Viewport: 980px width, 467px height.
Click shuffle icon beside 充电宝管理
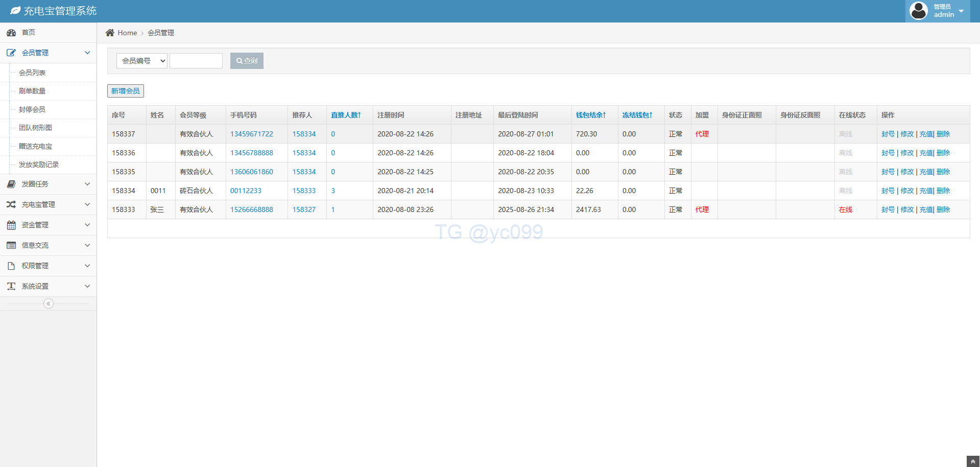tap(11, 204)
